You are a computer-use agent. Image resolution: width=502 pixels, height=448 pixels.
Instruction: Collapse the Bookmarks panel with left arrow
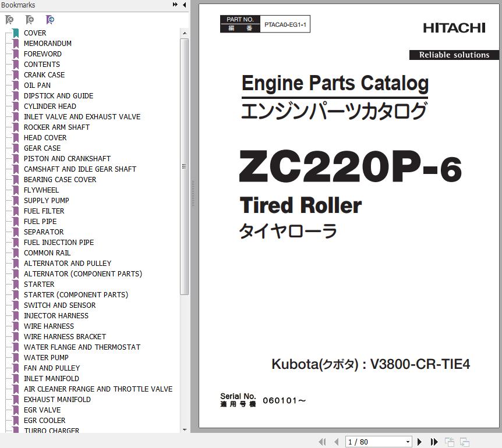(x=185, y=5)
